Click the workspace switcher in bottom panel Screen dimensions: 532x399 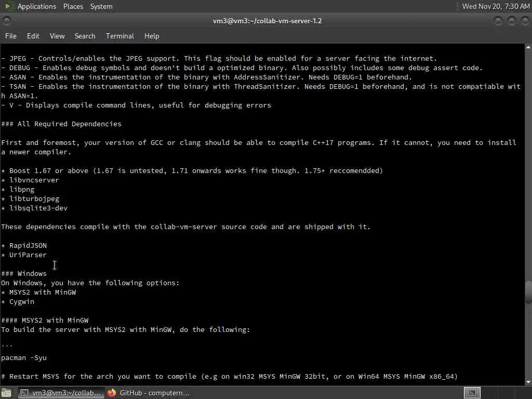point(472,393)
